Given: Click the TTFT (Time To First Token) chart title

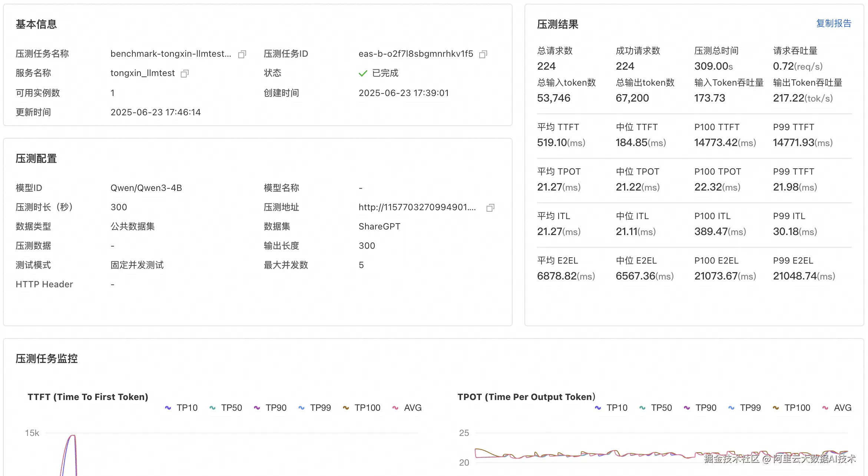Looking at the screenshot, I should (x=88, y=397).
